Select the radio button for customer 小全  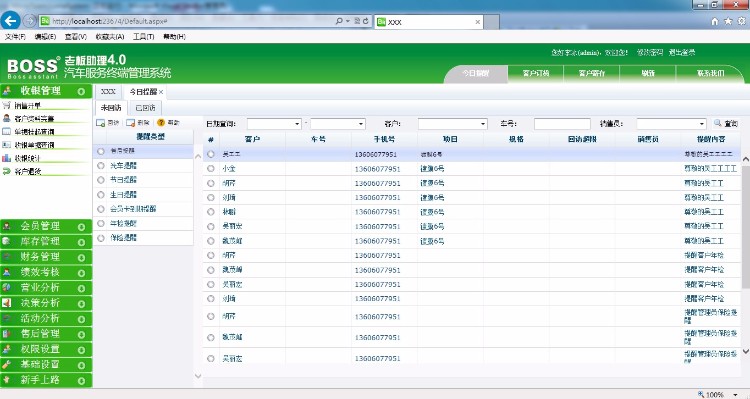point(211,168)
